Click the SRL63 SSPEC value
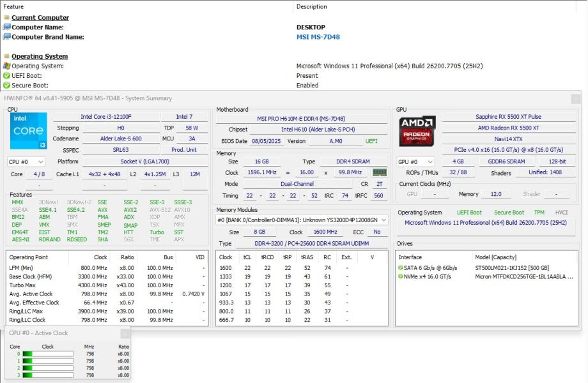Viewport: 588px width, 383px height. point(121,150)
